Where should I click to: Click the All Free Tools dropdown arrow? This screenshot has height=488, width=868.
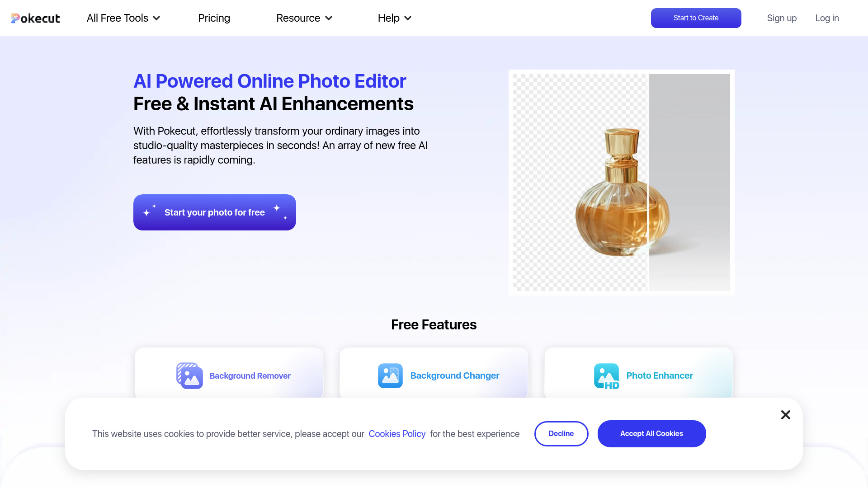point(158,18)
